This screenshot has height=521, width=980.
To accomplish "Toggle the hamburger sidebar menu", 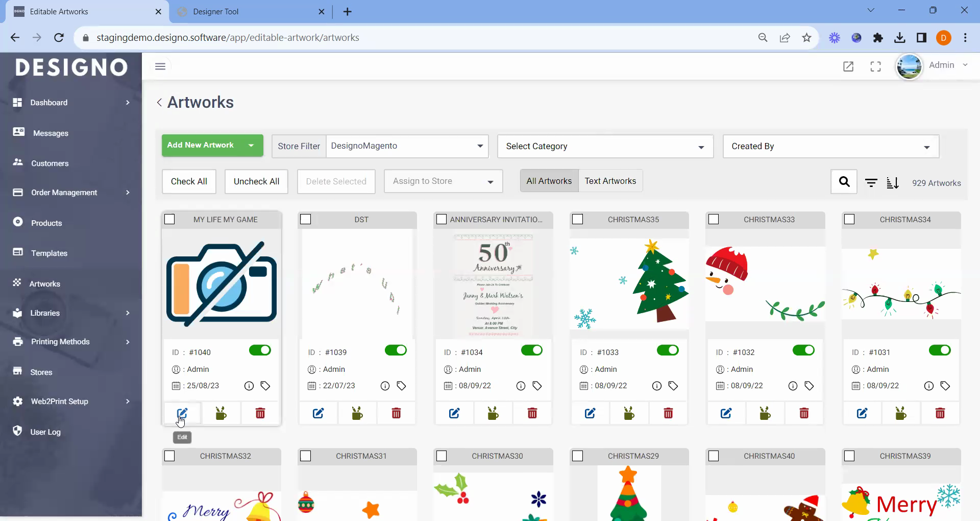I will pyautogui.click(x=160, y=66).
